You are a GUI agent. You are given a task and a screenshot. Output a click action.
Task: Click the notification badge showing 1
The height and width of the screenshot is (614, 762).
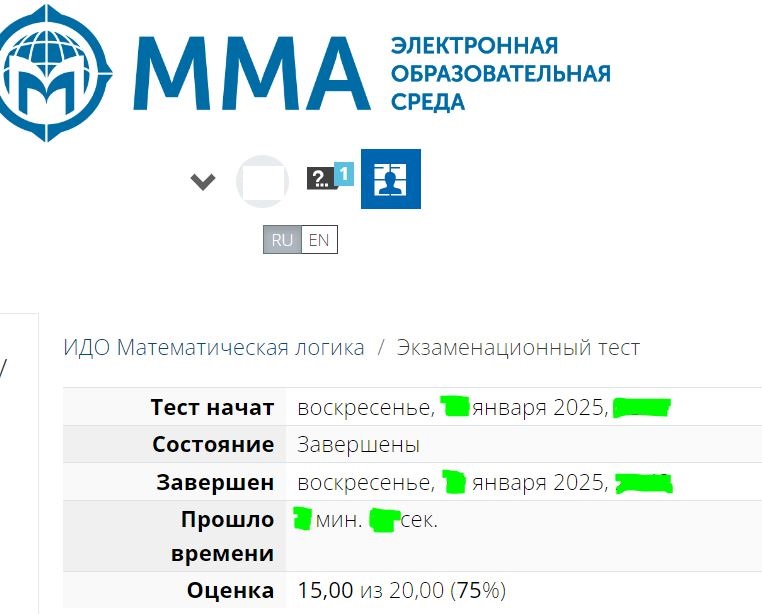344,174
